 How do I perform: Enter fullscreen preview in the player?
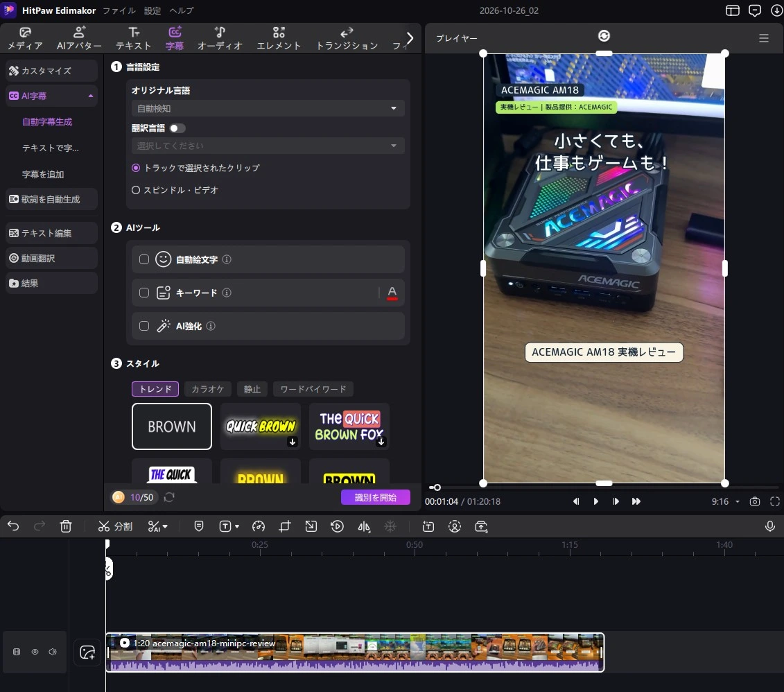pyautogui.click(x=775, y=501)
